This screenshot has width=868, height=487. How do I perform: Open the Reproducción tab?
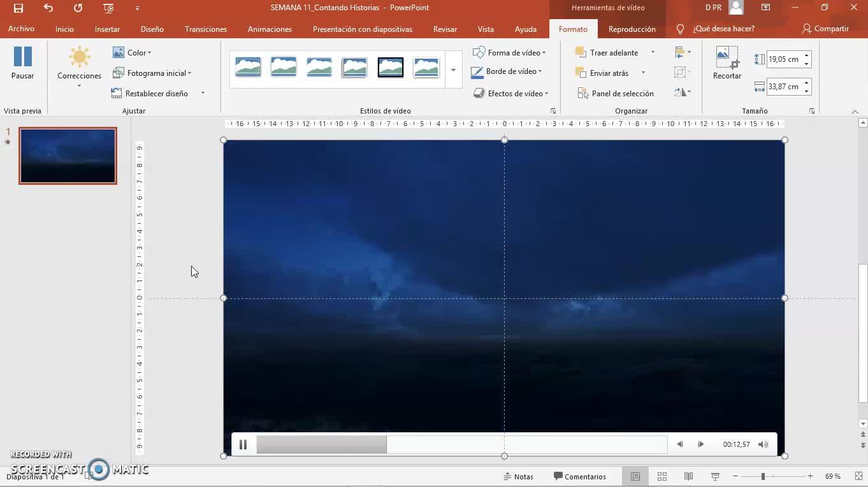[x=632, y=29]
